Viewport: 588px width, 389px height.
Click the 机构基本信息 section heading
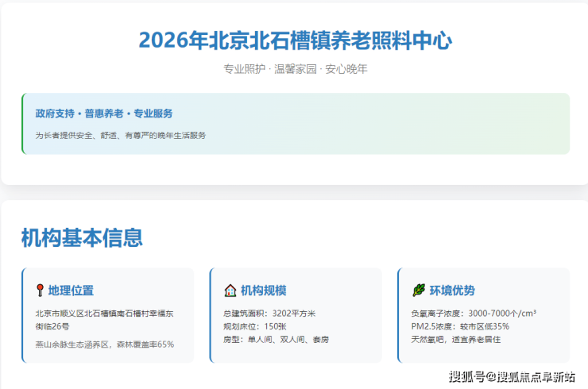click(x=82, y=237)
